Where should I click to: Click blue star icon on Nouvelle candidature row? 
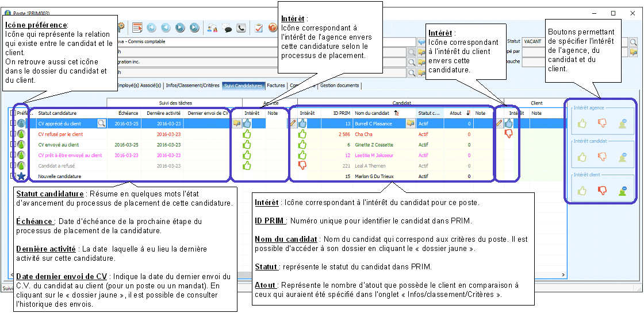[21, 176]
